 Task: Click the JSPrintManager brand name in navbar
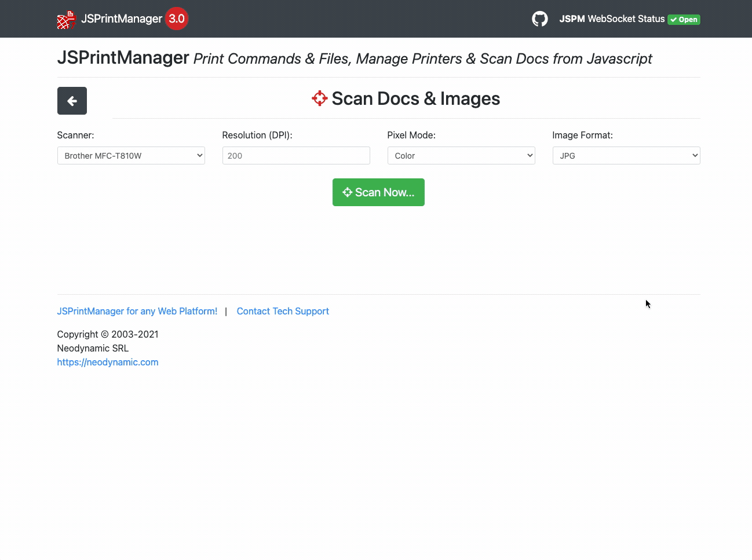(x=122, y=19)
